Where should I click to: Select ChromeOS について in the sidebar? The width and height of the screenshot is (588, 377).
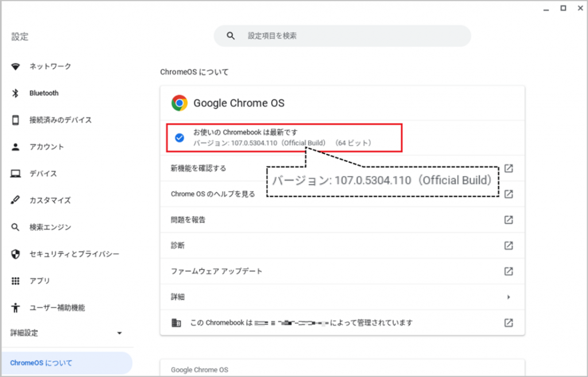41,363
